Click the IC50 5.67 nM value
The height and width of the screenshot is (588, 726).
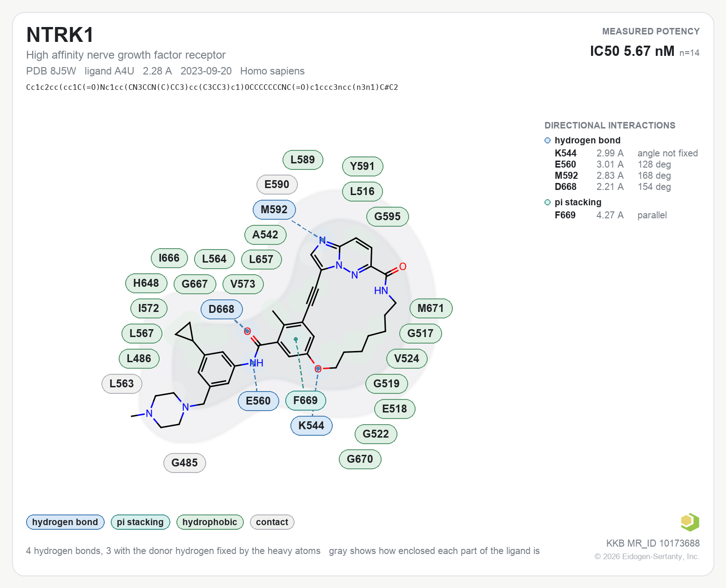point(632,51)
